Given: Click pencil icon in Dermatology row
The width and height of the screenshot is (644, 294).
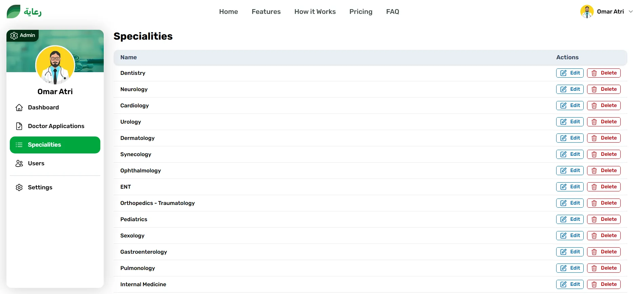Looking at the screenshot, I should (x=563, y=138).
